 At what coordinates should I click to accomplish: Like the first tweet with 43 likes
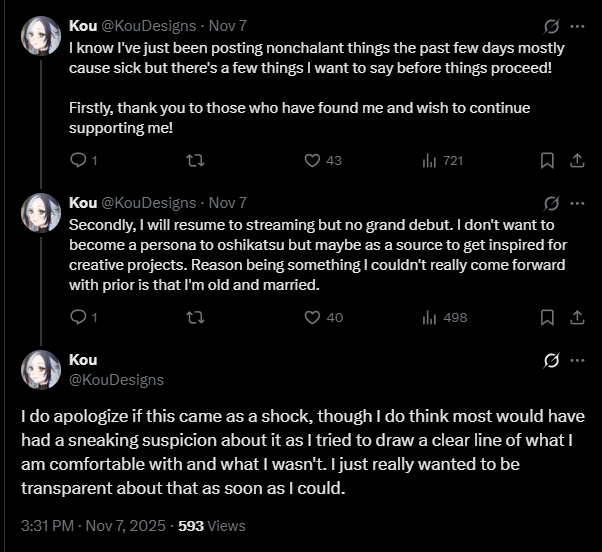click(x=312, y=160)
